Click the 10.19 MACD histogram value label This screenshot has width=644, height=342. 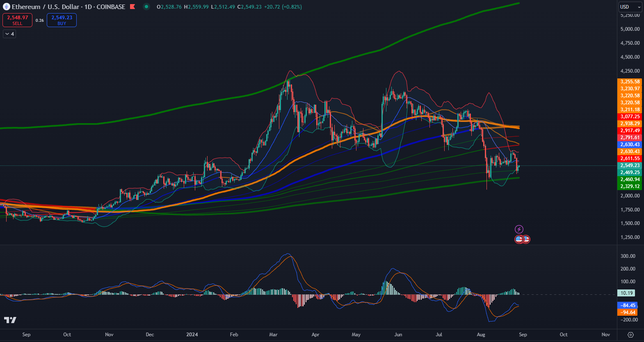pyautogui.click(x=626, y=293)
